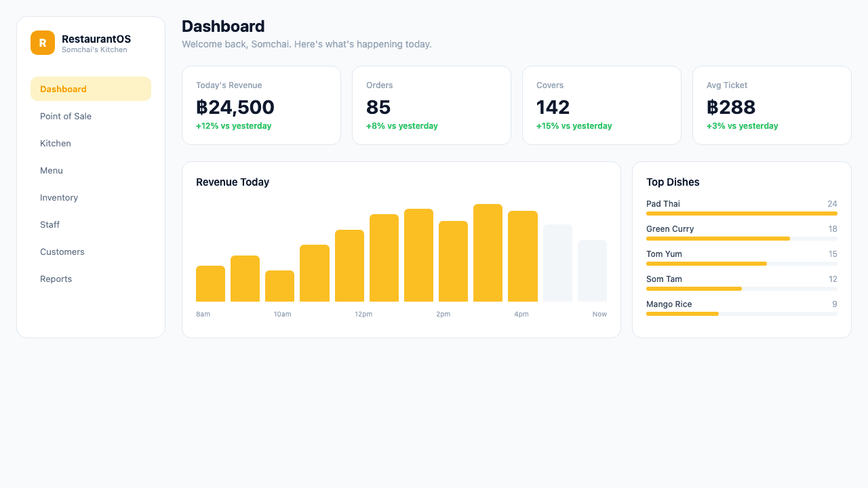The width and height of the screenshot is (868, 488).
Task: Click the 8am axis label
Action: click(203, 314)
